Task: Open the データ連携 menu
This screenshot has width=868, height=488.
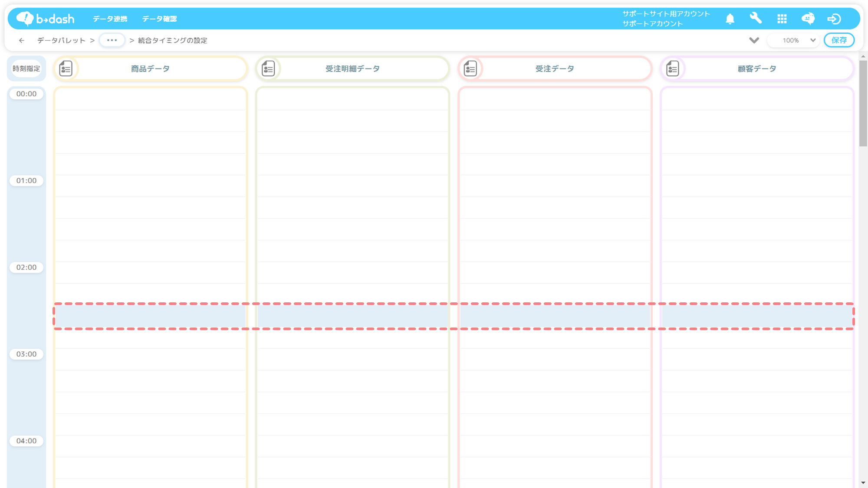Action: [x=110, y=19]
